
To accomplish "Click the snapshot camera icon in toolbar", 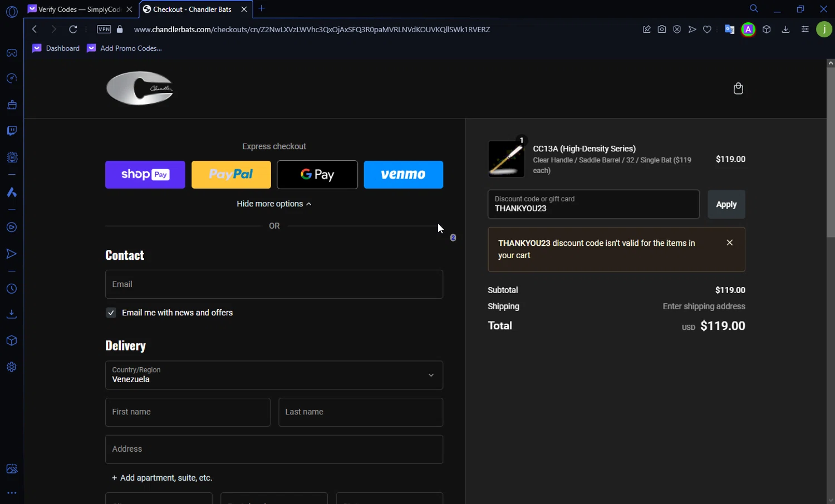I will point(662,29).
